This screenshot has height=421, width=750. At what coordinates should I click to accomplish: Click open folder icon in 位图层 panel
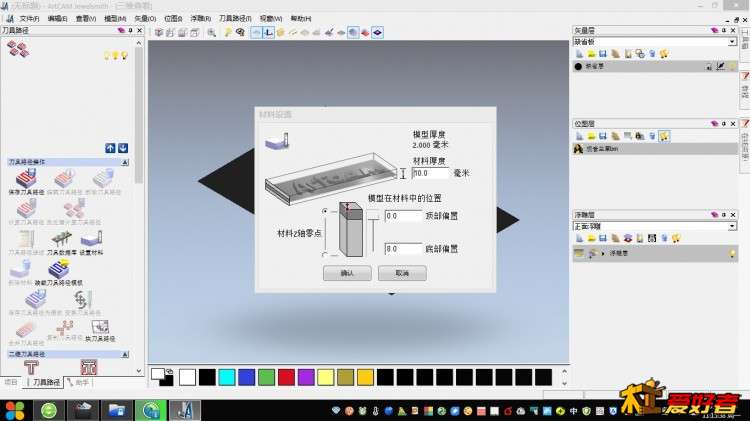click(592, 136)
